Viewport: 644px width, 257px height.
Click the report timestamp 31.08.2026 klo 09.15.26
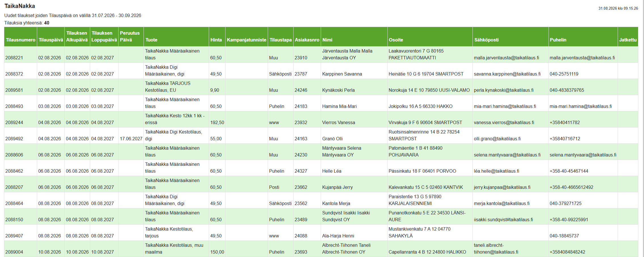618,8
